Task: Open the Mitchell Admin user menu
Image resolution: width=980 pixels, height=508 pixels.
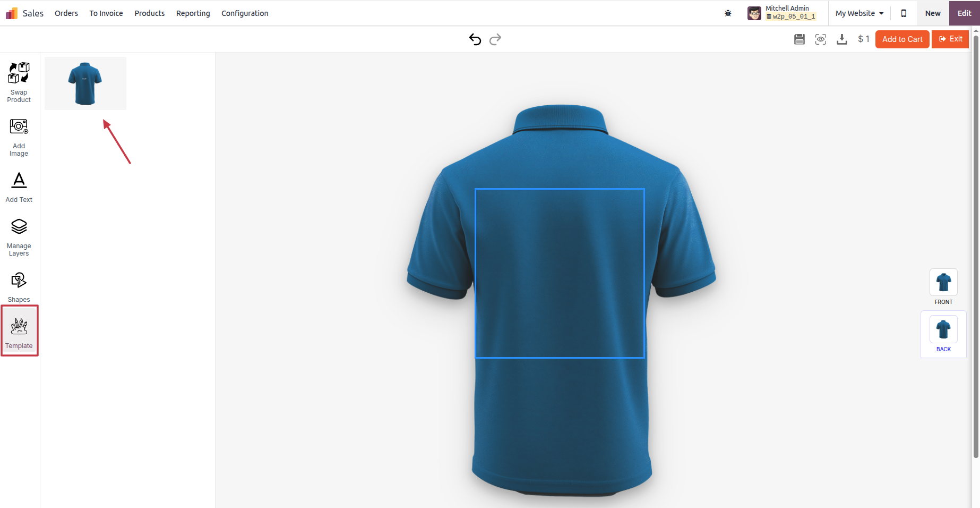Action: coord(782,13)
